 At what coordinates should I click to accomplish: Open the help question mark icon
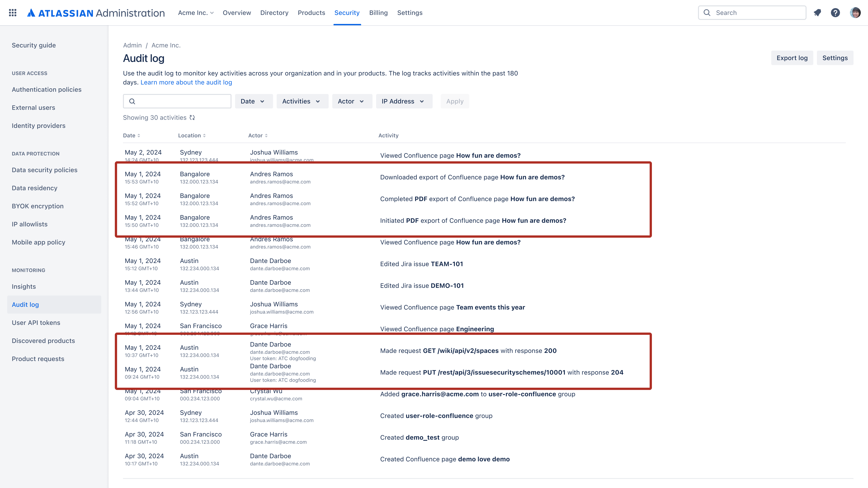[x=835, y=13]
